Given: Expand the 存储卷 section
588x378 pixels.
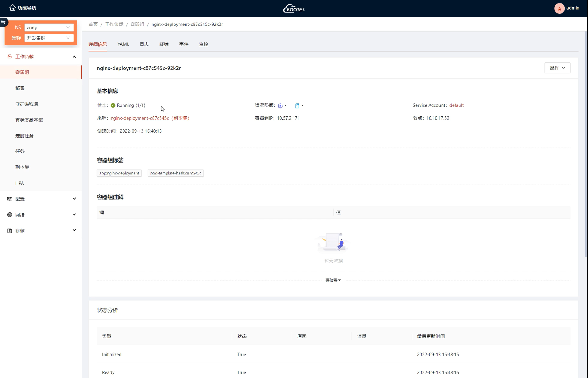Looking at the screenshot, I should (x=333, y=280).
